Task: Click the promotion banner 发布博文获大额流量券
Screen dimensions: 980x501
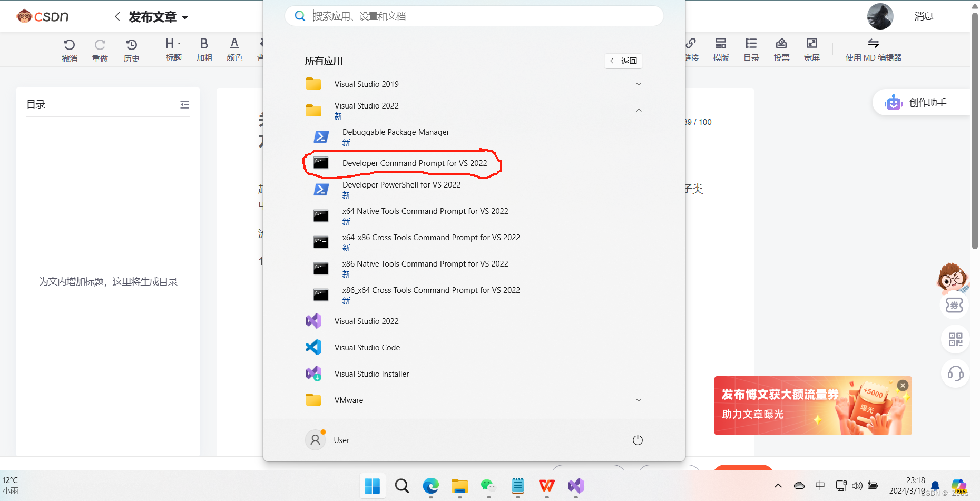Action: [813, 406]
